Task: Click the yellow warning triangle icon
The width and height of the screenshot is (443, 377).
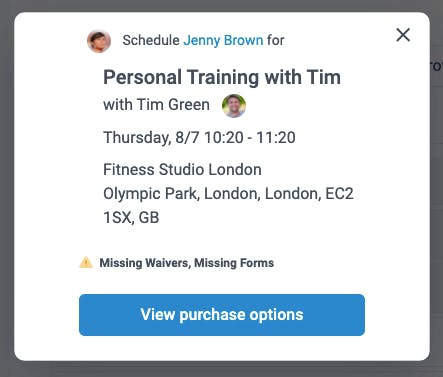Action: click(86, 262)
